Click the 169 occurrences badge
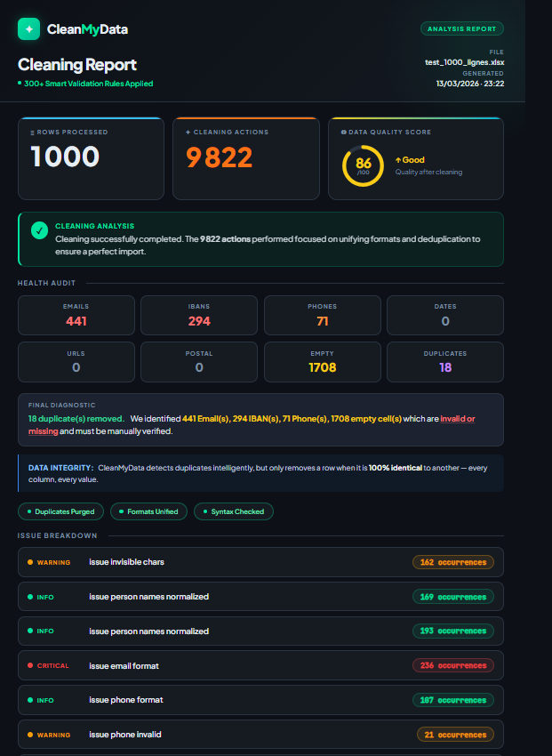The height and width of the screenshot is (756, 552). click(453, 597)
